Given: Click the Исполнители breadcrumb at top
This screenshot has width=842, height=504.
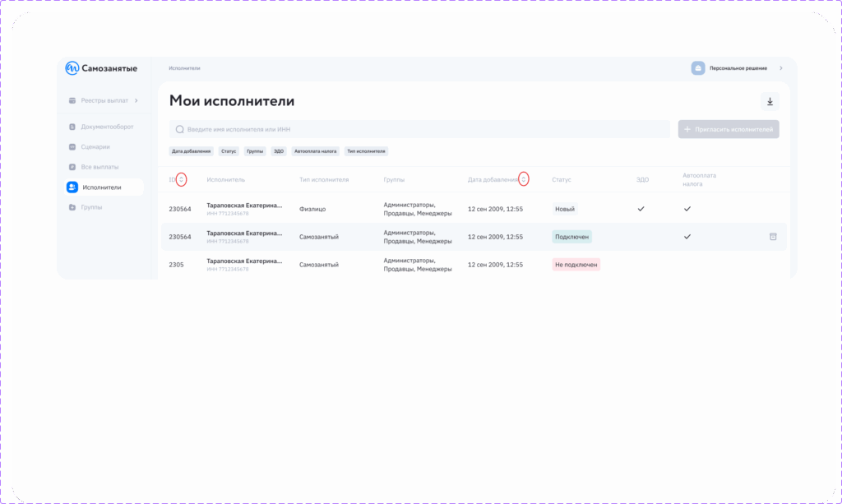Looking at the screenshot, I should pos(184,68).
